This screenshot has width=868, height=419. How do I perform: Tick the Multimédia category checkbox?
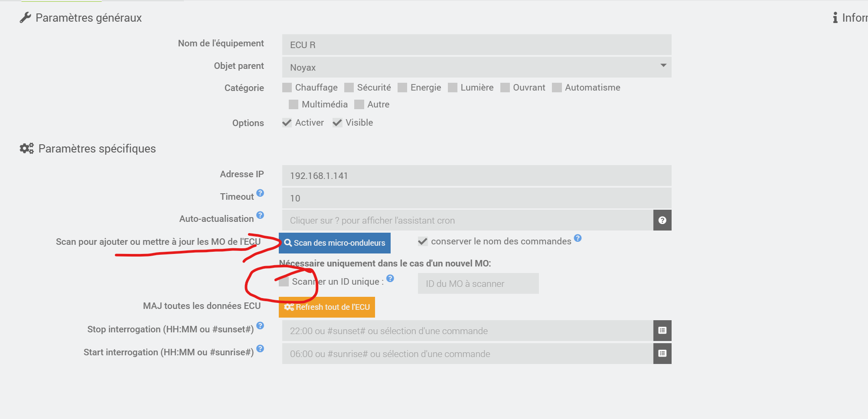[x=294, y=104]
